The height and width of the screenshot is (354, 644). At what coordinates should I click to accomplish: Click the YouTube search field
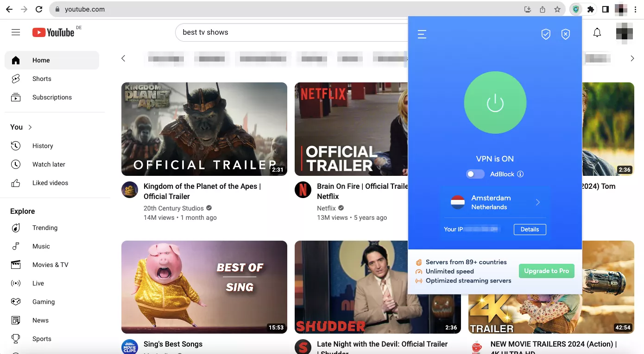292,32
